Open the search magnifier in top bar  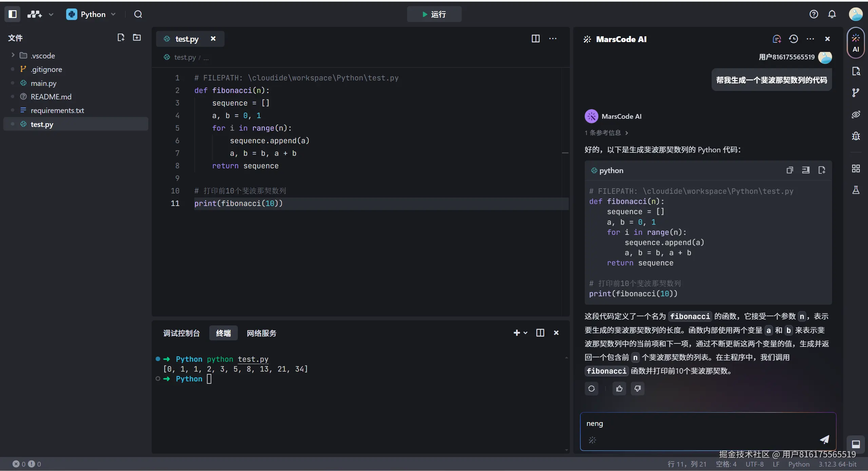pyautogui.click(x=138, y=14)
